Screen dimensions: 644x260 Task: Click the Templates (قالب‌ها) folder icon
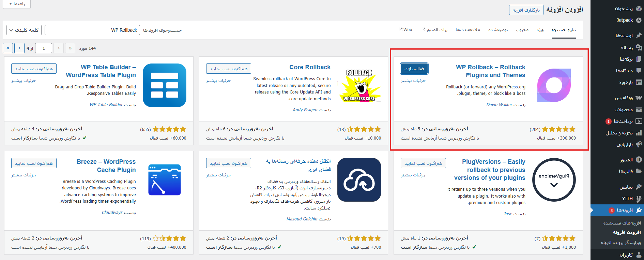[x=639, y=171]
